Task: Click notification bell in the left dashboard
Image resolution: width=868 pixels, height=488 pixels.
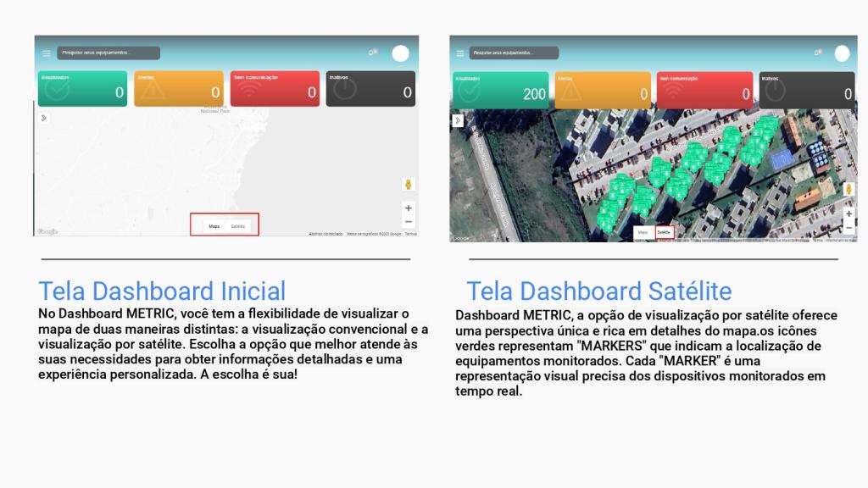Action: [x=371, y=53]
